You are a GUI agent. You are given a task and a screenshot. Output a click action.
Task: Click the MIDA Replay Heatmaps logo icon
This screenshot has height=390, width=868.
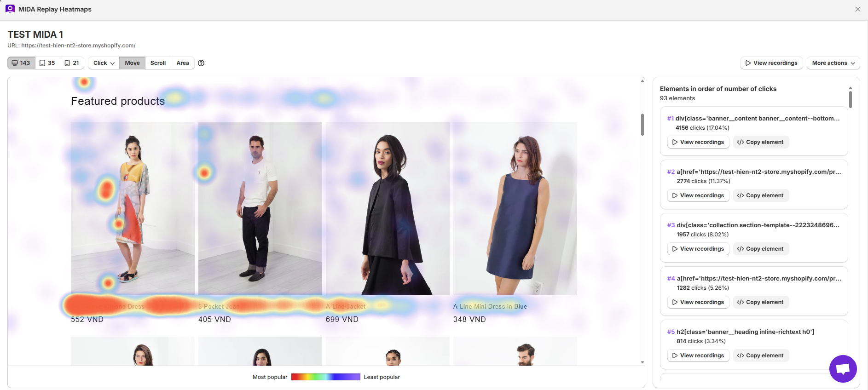(x=10, y=9)
